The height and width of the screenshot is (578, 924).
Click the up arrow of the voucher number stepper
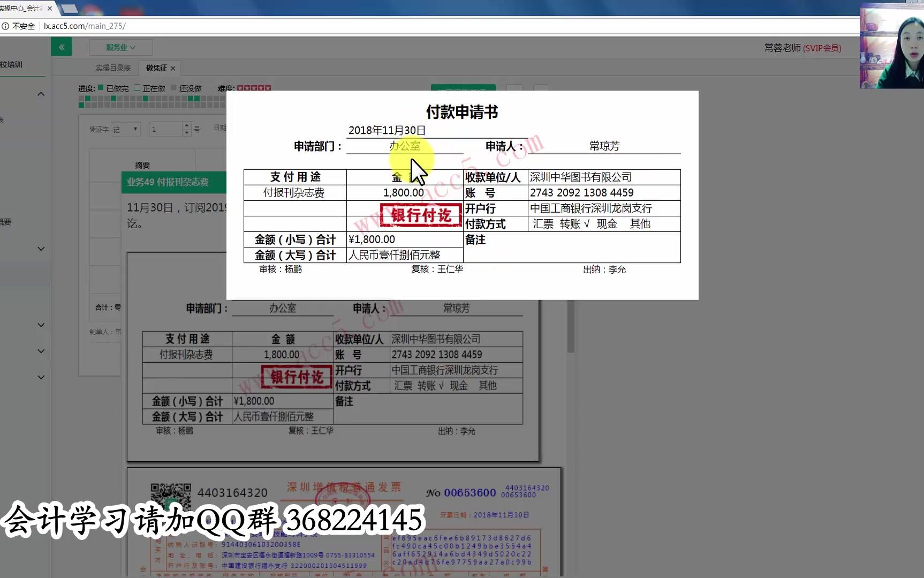coord(186,125)
